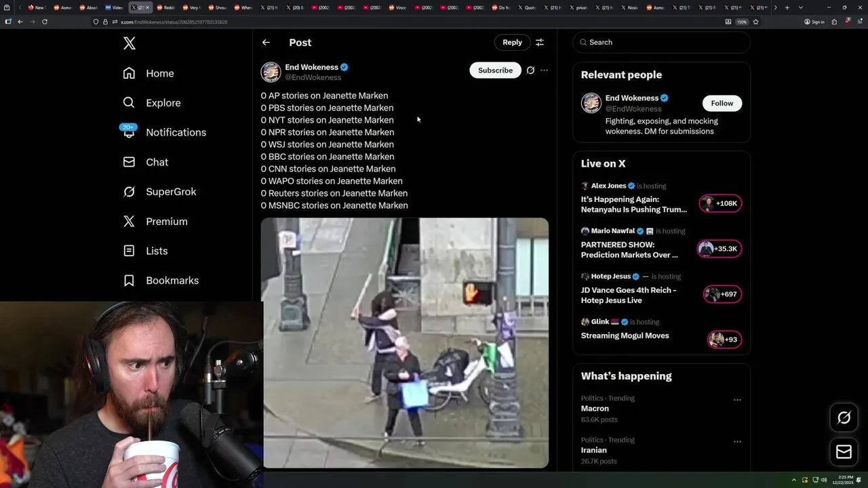Click the X search field
Screen dimensions: 868x488
coord(661,42)
